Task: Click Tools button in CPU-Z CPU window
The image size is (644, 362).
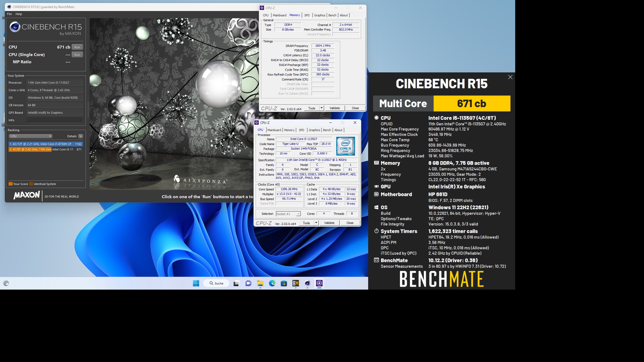Action: pos(306,223)
